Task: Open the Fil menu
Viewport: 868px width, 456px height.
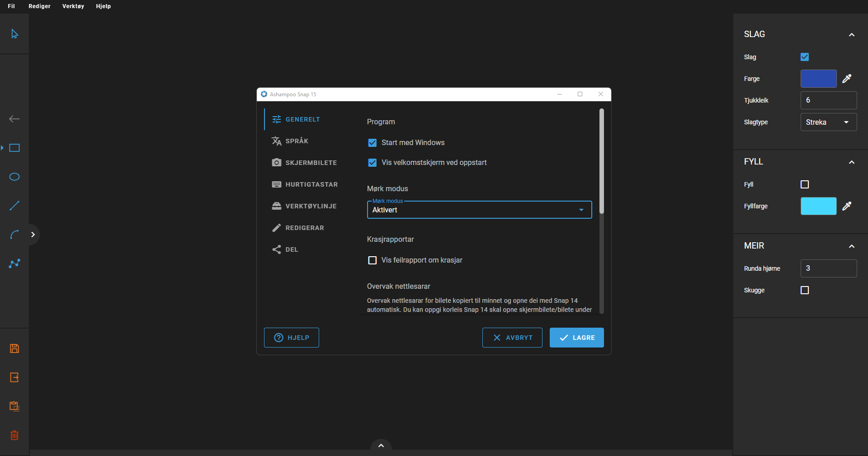Action: click(x=11, y=6)
